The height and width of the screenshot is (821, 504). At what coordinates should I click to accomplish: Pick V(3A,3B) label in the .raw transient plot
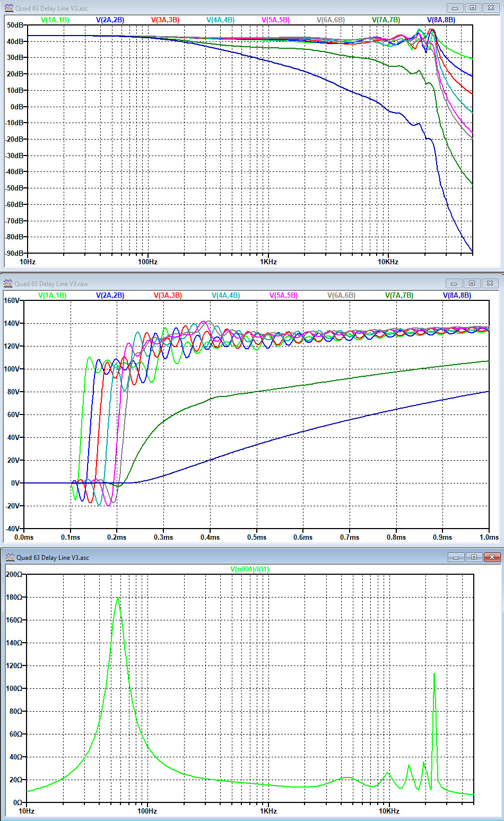coord(168,295)
